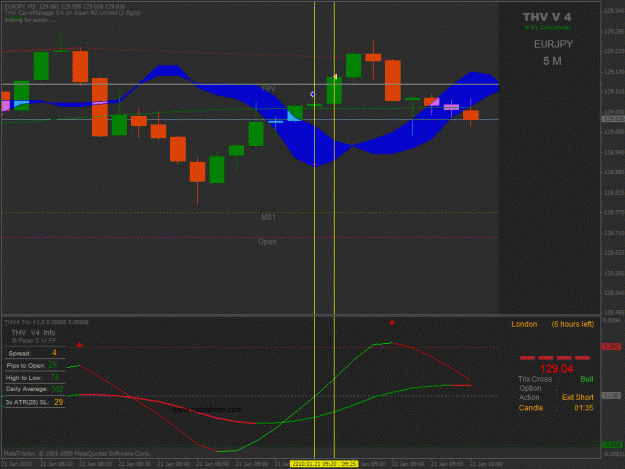Click the 21 Jan 08:50 time axis label

coord(213,464)
